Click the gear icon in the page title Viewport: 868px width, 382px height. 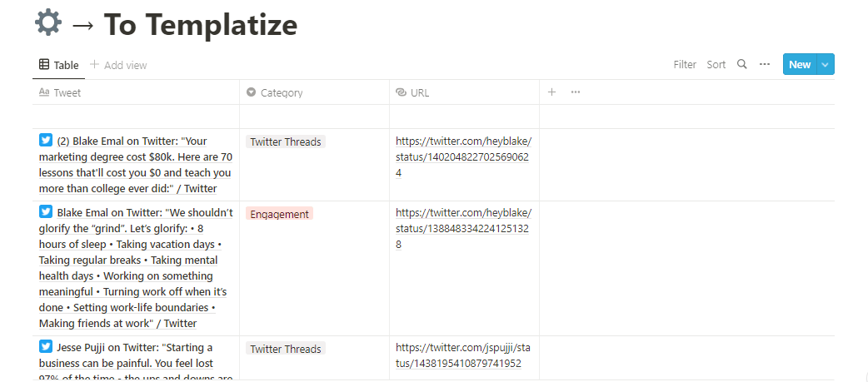point(48,23)
